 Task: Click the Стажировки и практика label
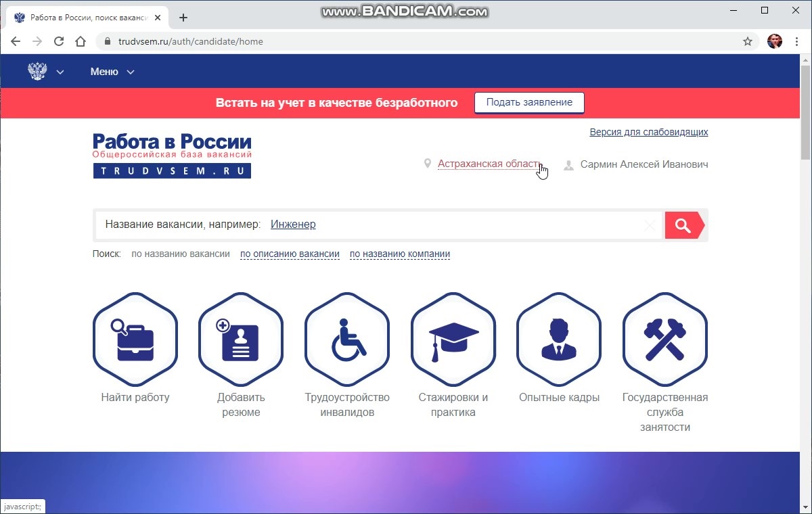click(453, 405)
